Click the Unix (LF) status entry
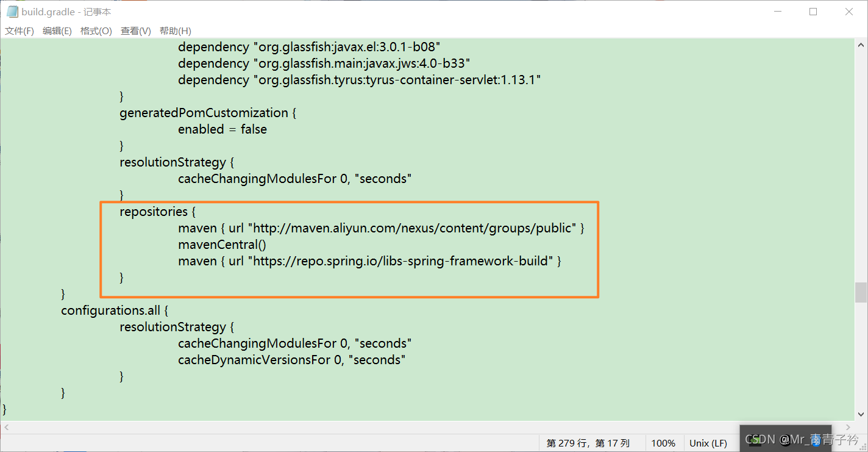This screenshot has height=452, width=868. [x=708, y=443]
